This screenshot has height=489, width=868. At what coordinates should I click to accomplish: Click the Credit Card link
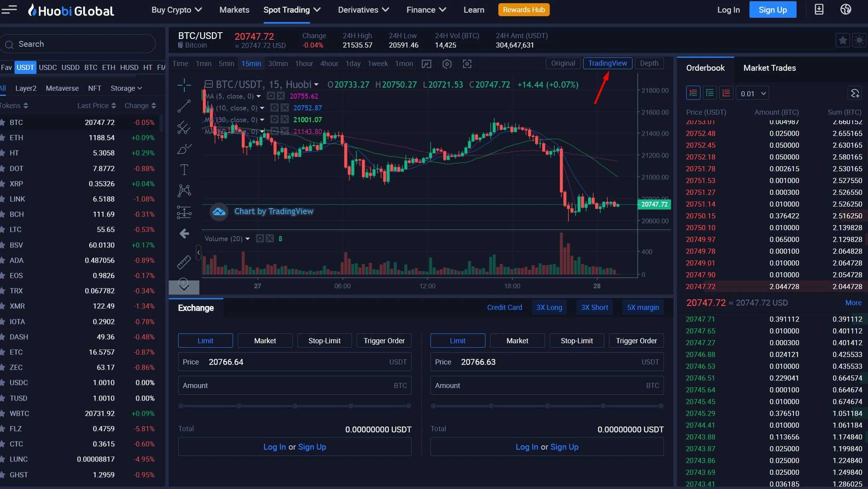(x=504, y=307)
